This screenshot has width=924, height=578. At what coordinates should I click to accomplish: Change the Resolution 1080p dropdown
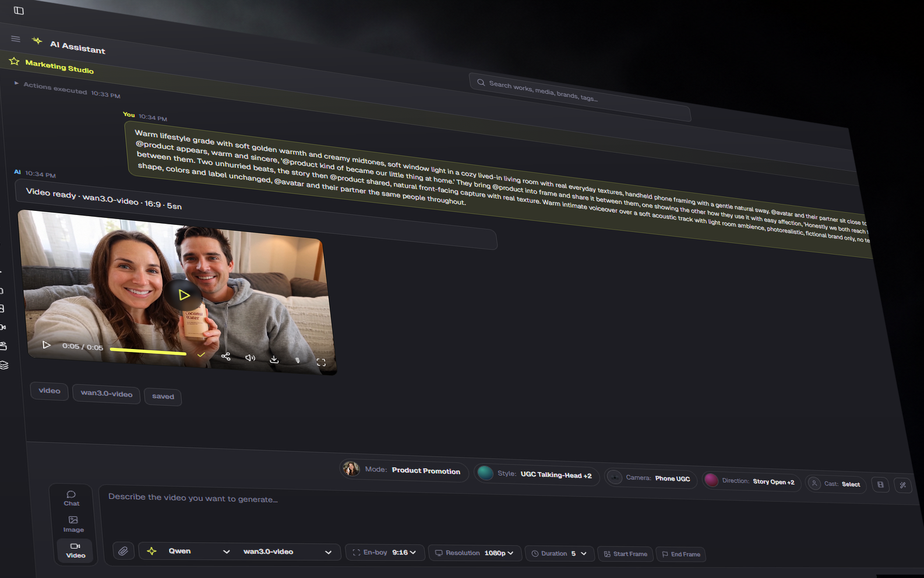pos(475,553)
